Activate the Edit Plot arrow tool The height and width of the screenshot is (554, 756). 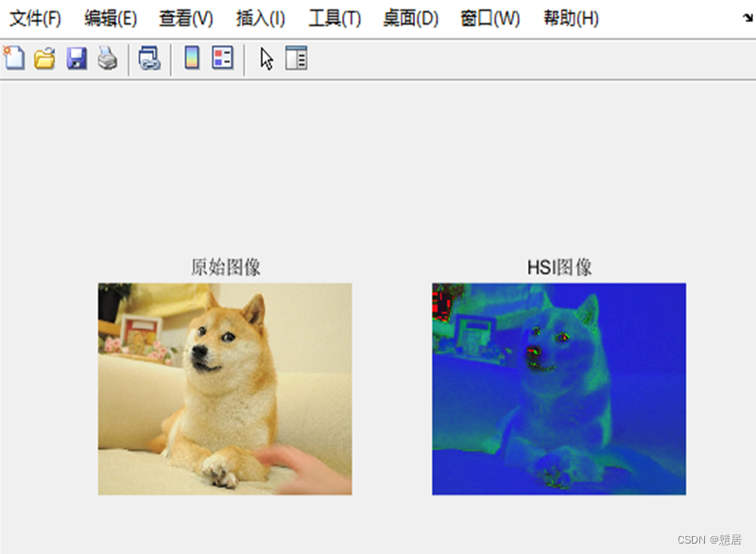click(x=266, y=59)
